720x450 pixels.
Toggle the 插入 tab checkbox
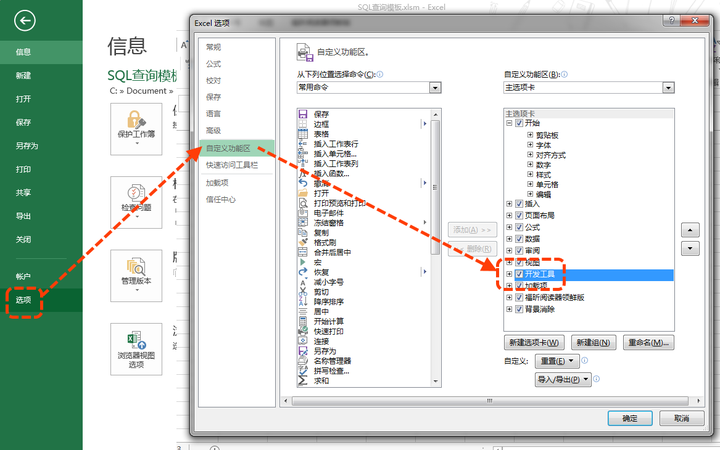[x=519, y=203]
